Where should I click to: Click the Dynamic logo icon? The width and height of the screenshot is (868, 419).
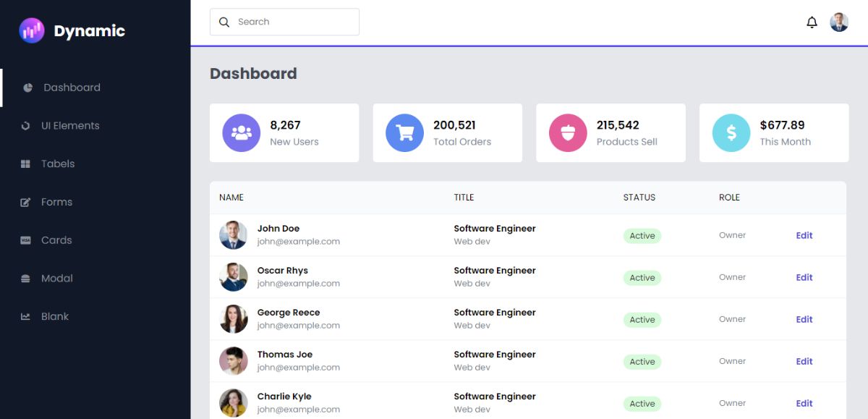[32, 30]
